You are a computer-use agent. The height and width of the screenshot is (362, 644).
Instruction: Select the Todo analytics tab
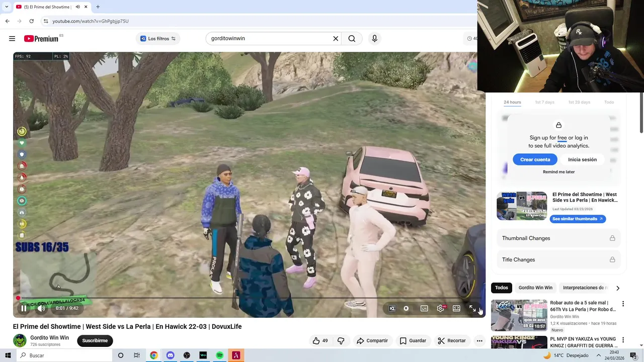point(609,102)
